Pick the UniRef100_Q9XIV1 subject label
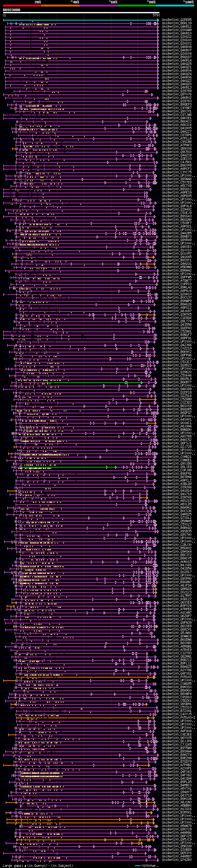This screenshot has width=197, height=868. [177, 111]
